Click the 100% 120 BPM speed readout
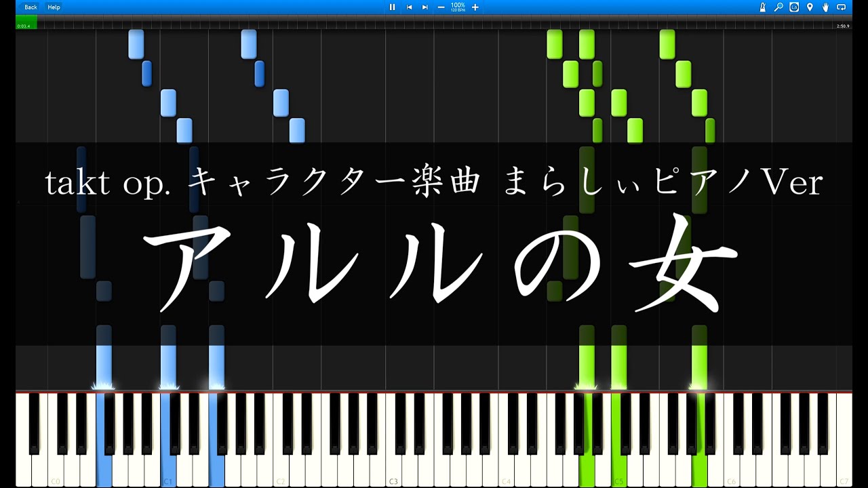 [458, 7]
